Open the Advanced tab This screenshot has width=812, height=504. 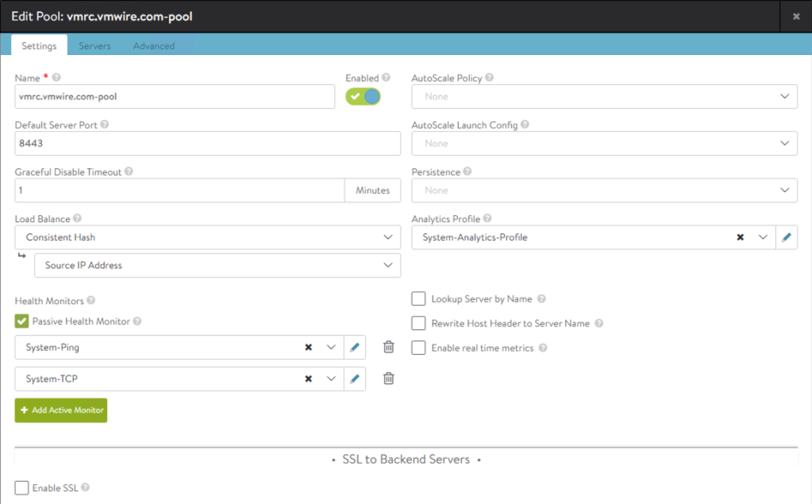[x=153, y=46]
